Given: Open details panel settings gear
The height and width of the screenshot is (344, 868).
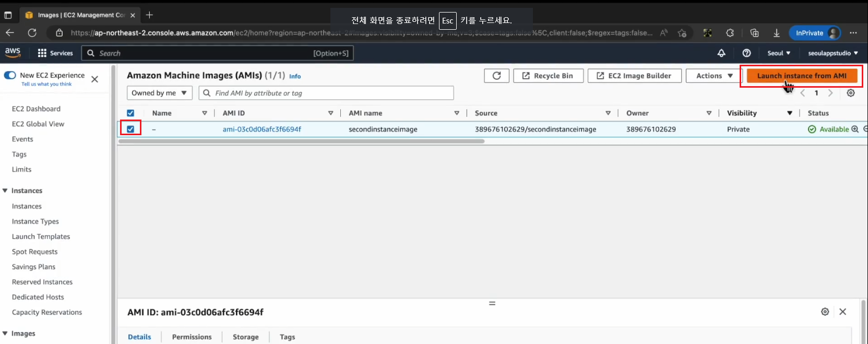Looking at the screenshot, I should pyautogui.click(x=825, y=312).
